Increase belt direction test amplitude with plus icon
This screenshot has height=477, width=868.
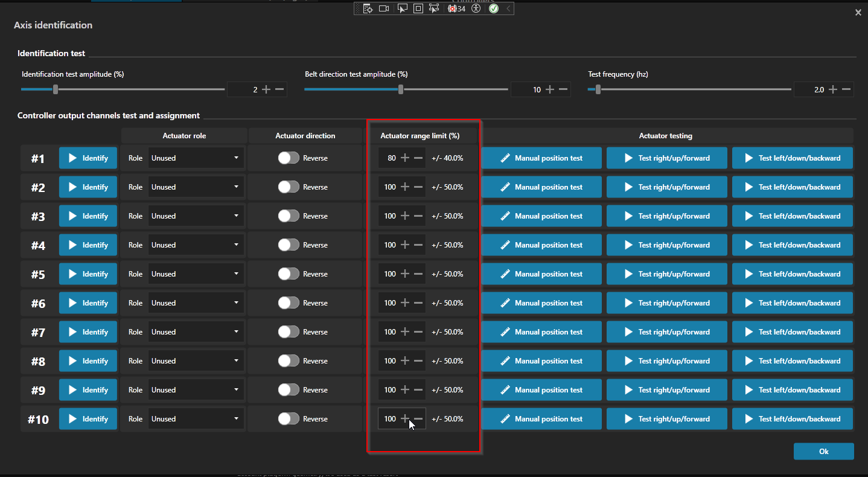(x=549, y=89)
